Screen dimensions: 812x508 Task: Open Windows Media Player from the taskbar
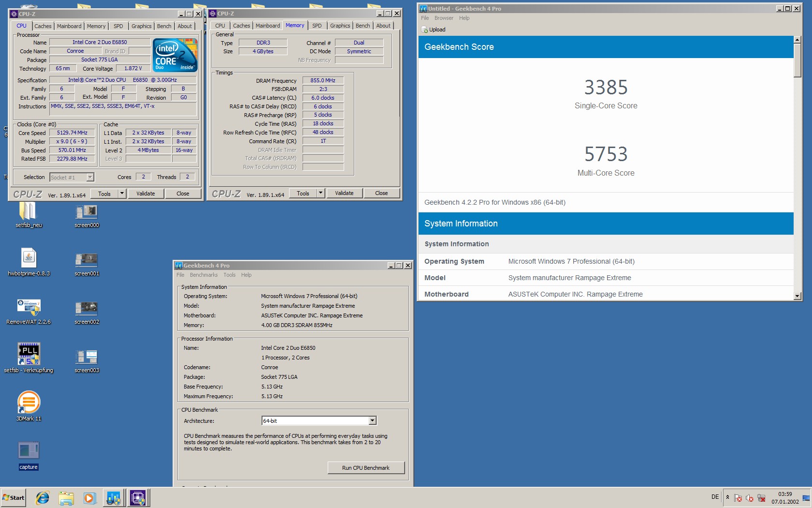coord(89,498)
